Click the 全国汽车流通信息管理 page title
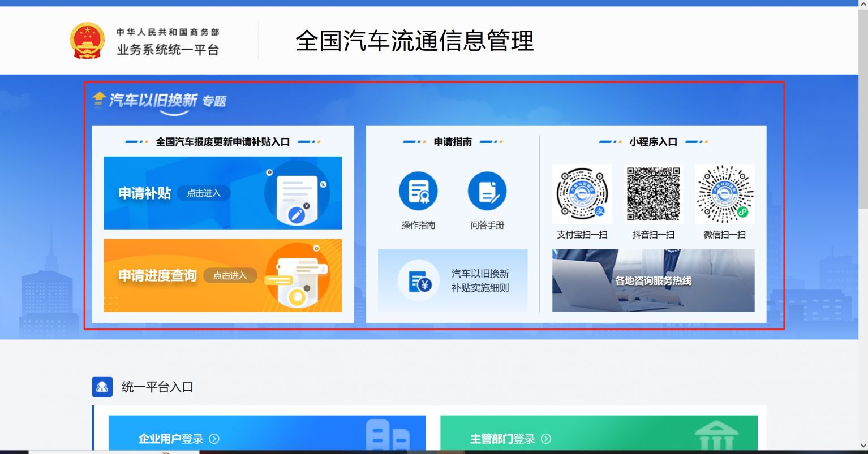Image resolution: width=868 pixels, height=454 pixels. coord(415,41)
